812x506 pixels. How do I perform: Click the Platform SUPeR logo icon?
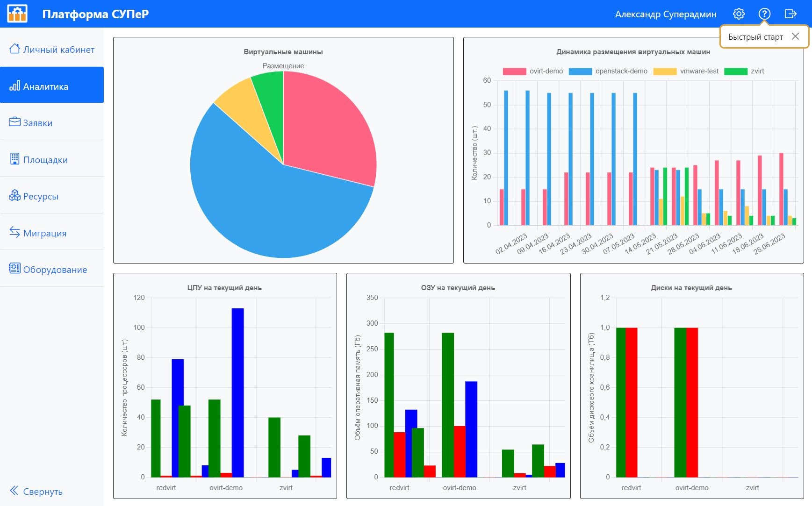point(17,14)
